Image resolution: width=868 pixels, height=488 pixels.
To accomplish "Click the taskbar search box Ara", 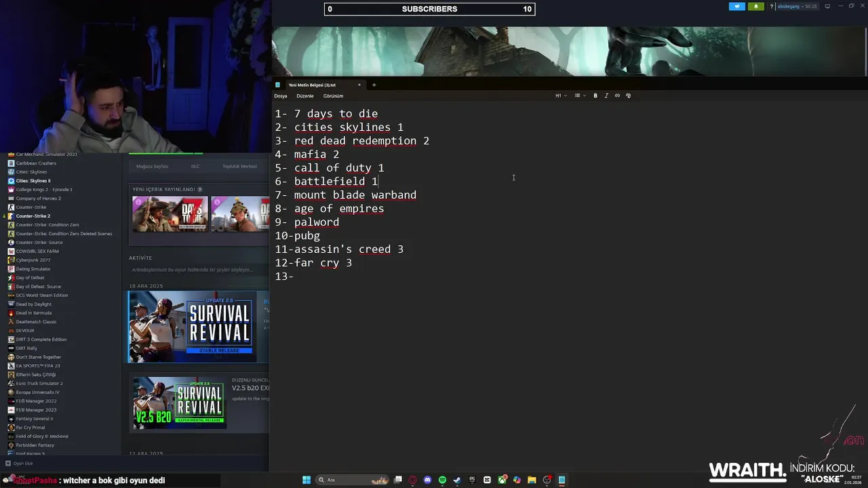I will [x=353, y=480].
